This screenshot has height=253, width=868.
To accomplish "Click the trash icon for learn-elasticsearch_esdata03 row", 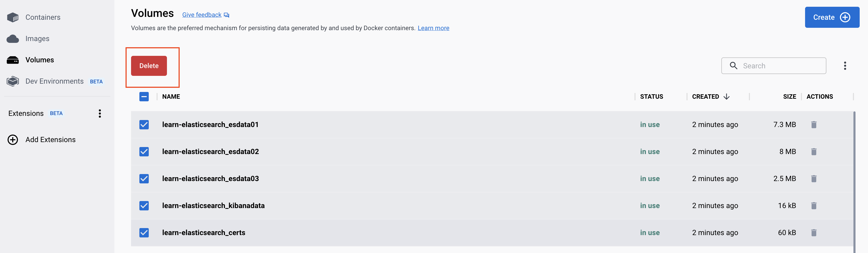I will [x=813, y=179].
